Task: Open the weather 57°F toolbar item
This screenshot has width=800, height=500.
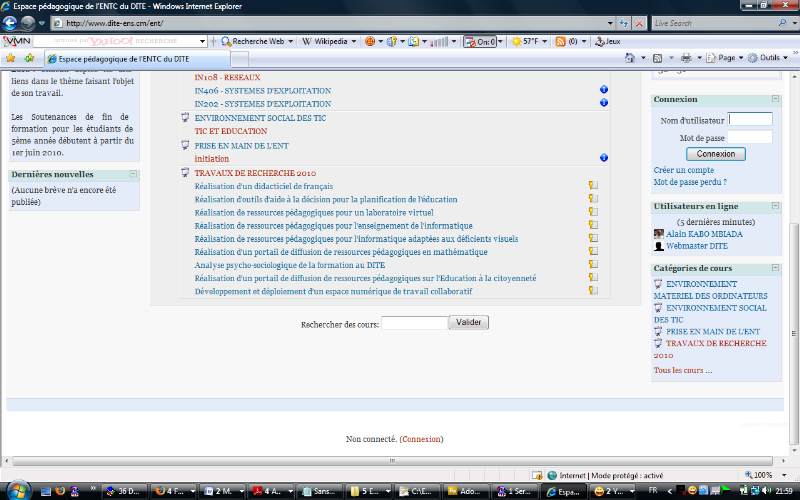Action: [525, 41]
